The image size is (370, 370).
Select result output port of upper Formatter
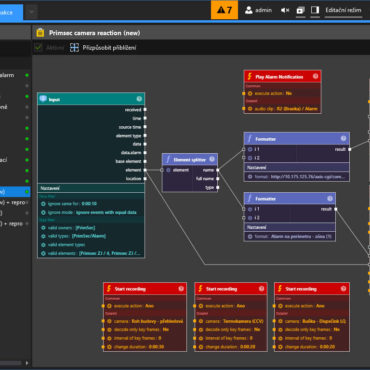tap(349, 149)
